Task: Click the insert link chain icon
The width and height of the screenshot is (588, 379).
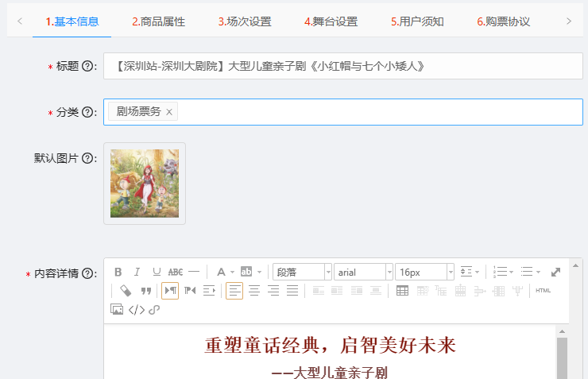Action: (x=154, y=310)
